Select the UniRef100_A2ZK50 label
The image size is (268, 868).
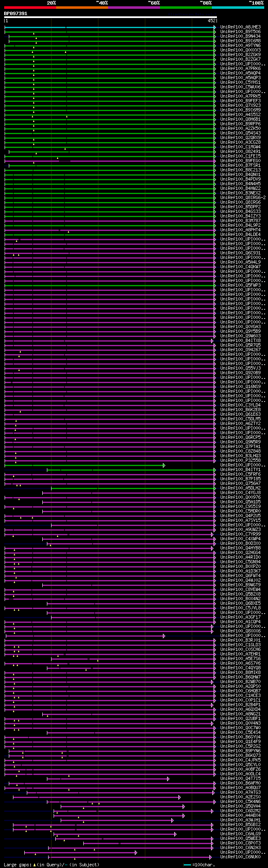click(x=240, y=129)
